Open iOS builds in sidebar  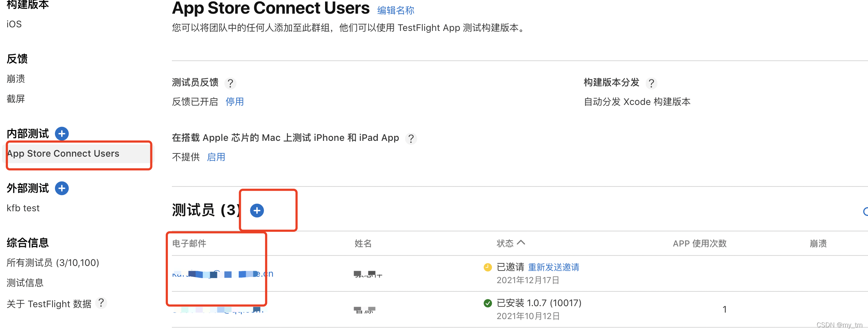tap(14, 24)
